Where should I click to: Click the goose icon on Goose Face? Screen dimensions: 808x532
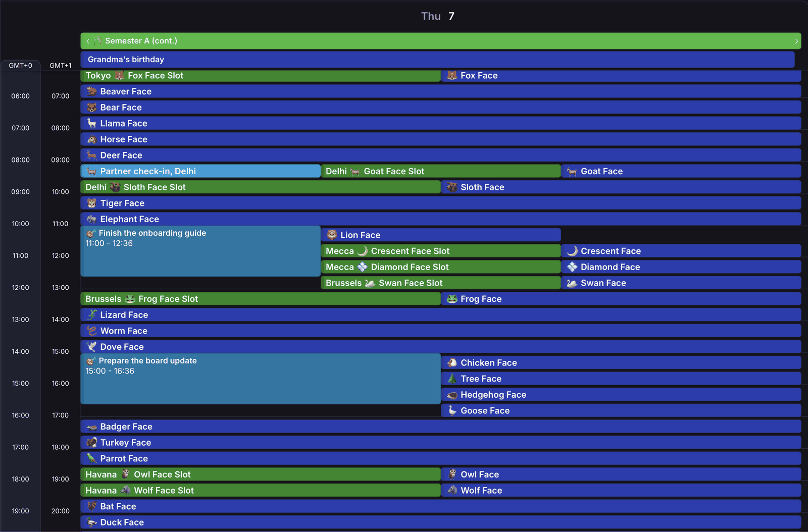(x=452, y=411)
